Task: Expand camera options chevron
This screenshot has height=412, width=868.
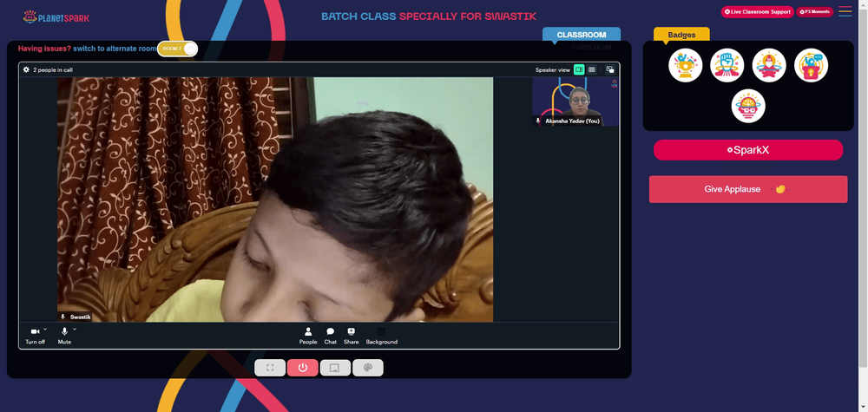Action: click(x=45, y=329)
